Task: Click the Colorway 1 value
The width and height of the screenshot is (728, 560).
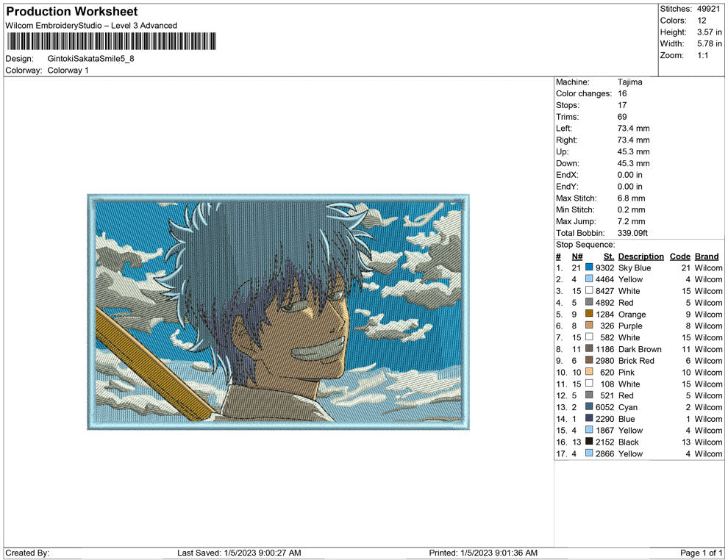Action: 68,71
